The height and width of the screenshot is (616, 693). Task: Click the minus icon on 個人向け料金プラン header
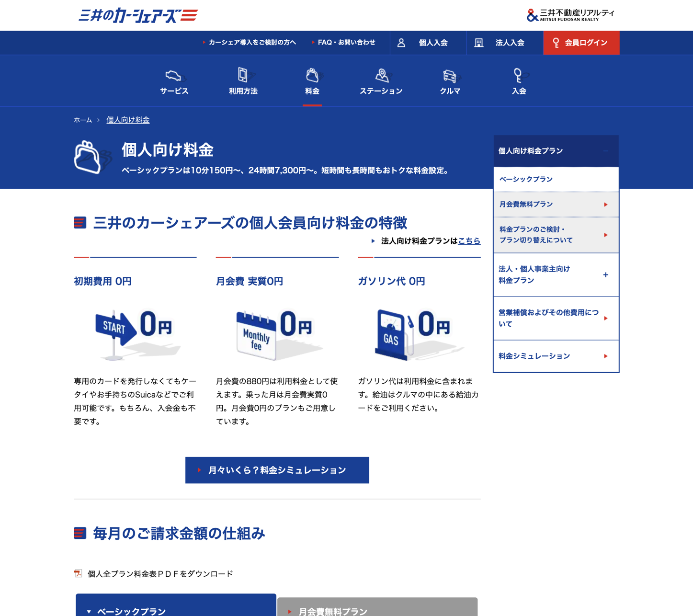(606, 151)
